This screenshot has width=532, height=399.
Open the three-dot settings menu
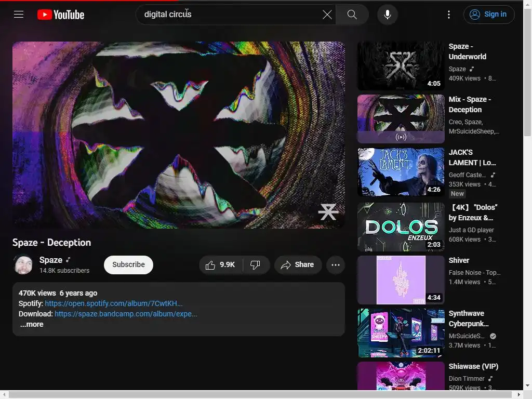pyautogui.click(x=449, y=15)
